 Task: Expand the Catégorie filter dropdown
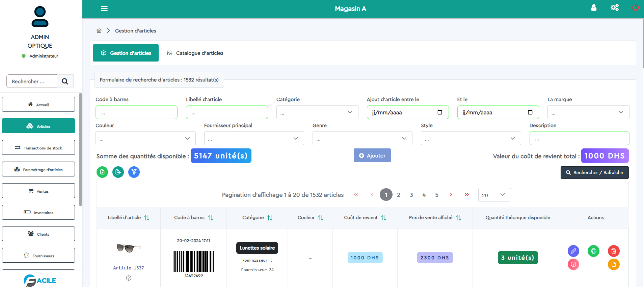[317, 112]
